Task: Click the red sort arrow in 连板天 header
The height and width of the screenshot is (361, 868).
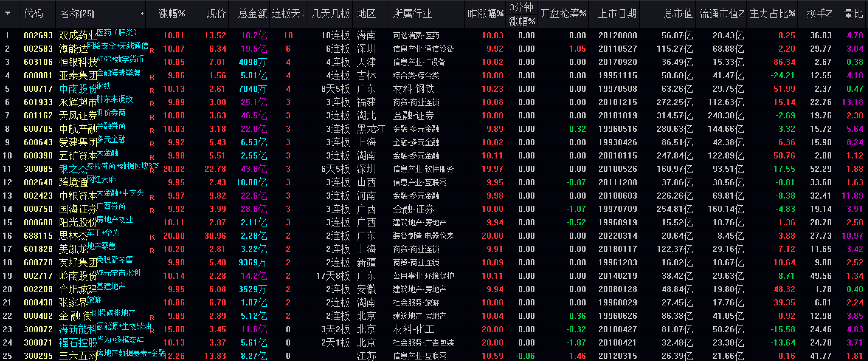Action: click(303, 14)
